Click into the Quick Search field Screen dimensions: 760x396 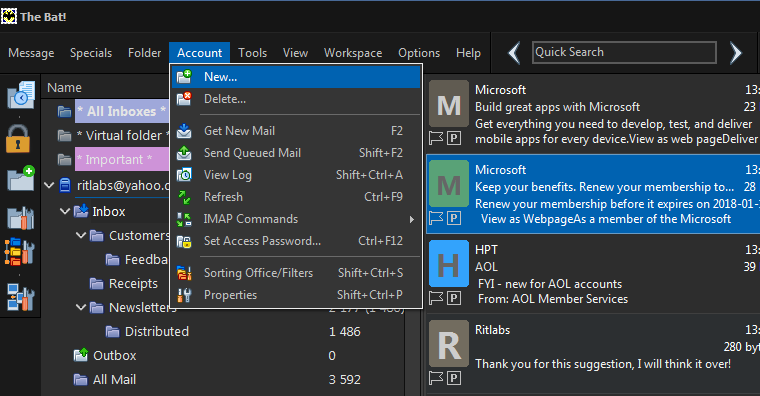[624, 52]
